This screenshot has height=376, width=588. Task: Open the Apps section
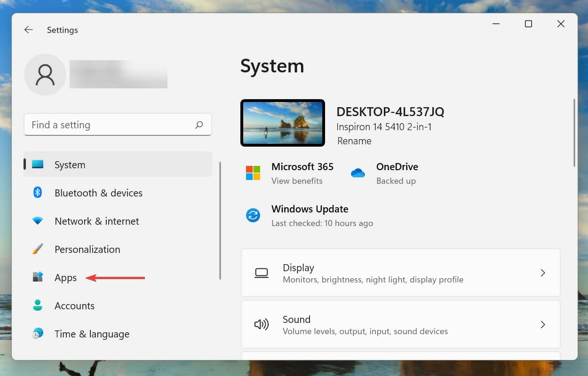click(118, 277)
